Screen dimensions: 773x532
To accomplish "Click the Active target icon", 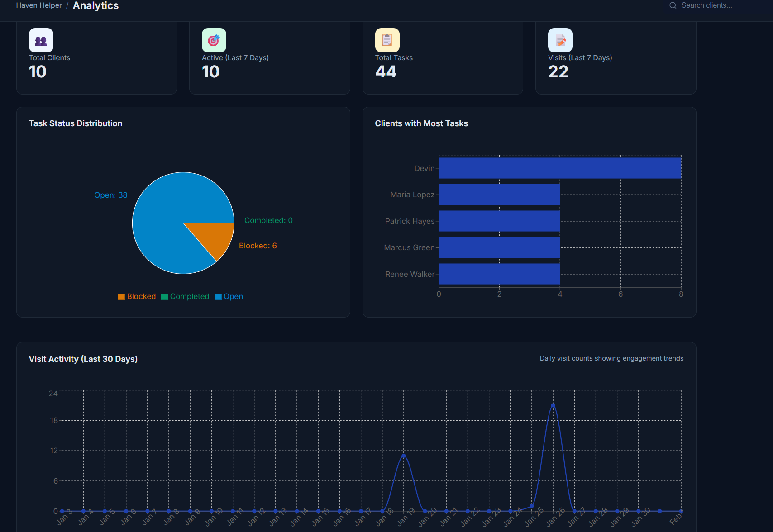I will (214, 40).
